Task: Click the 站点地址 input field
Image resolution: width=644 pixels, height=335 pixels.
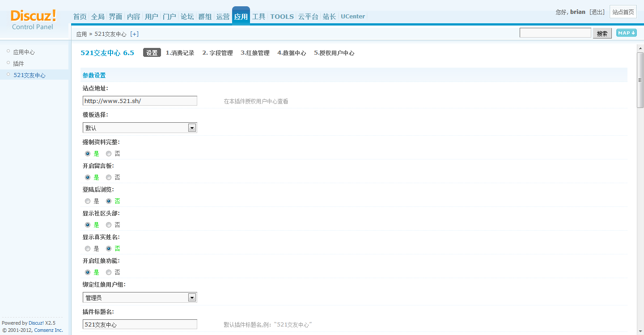Action: coord(140,101)
